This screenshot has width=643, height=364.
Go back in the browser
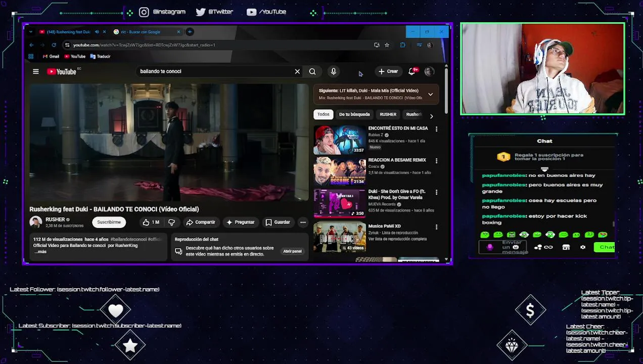coord(31,45)
